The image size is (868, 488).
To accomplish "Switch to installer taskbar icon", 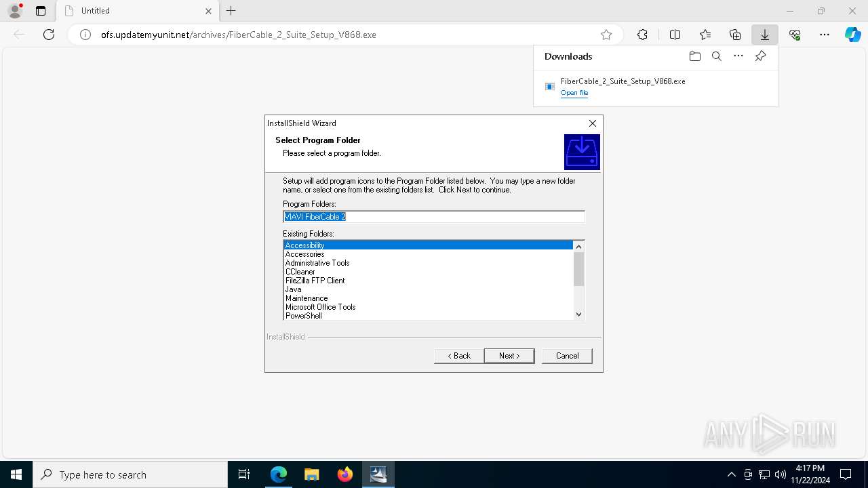I will tap(378, 474).
